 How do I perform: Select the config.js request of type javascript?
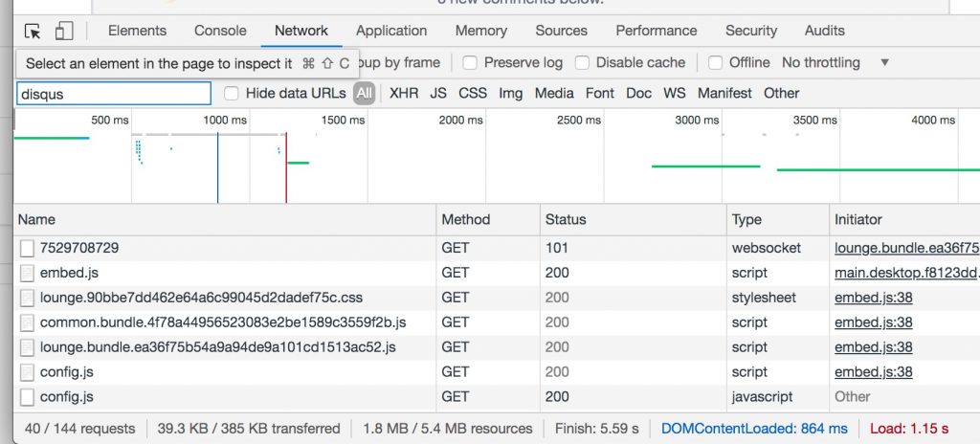click(x=66, y=397)
